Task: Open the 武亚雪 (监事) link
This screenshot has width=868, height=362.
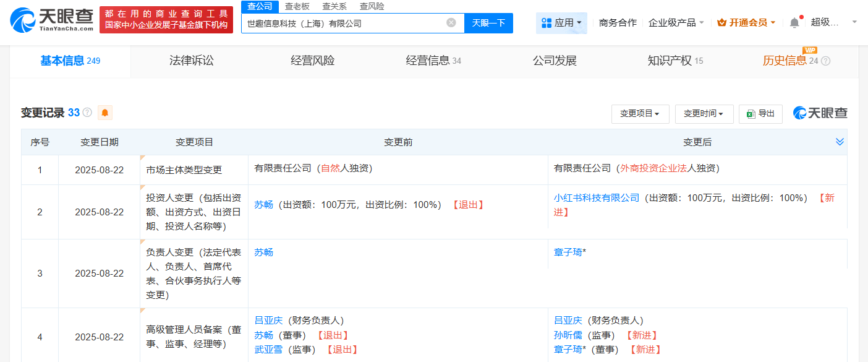Action: pos(268,350)
